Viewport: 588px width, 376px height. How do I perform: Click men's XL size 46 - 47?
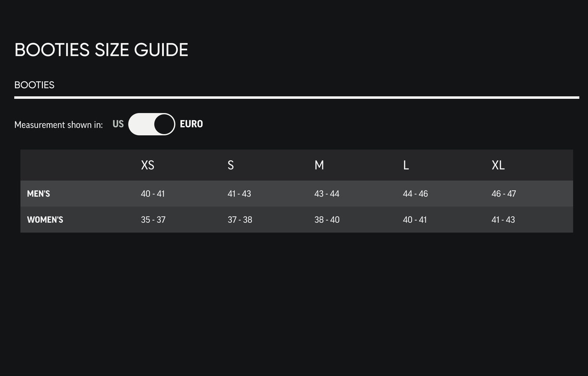(x=504, y=194)
